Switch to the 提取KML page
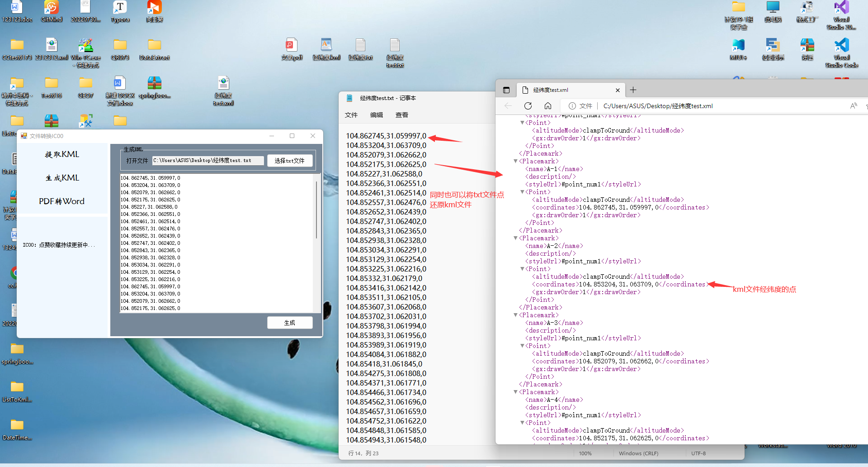Screen dimensions: 868x467 (62, 154)
